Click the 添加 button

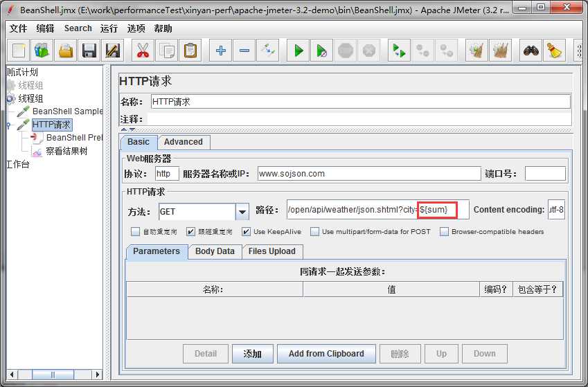252,354
